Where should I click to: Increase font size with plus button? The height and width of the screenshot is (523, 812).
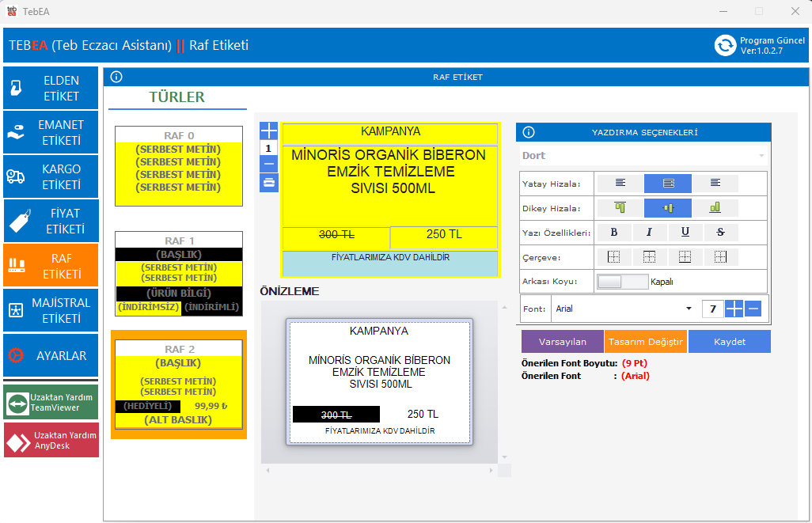pos(734,309)
